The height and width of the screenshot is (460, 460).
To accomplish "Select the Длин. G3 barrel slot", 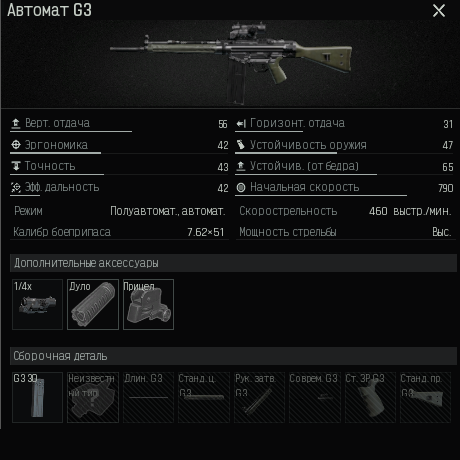I will pos(148,397).
